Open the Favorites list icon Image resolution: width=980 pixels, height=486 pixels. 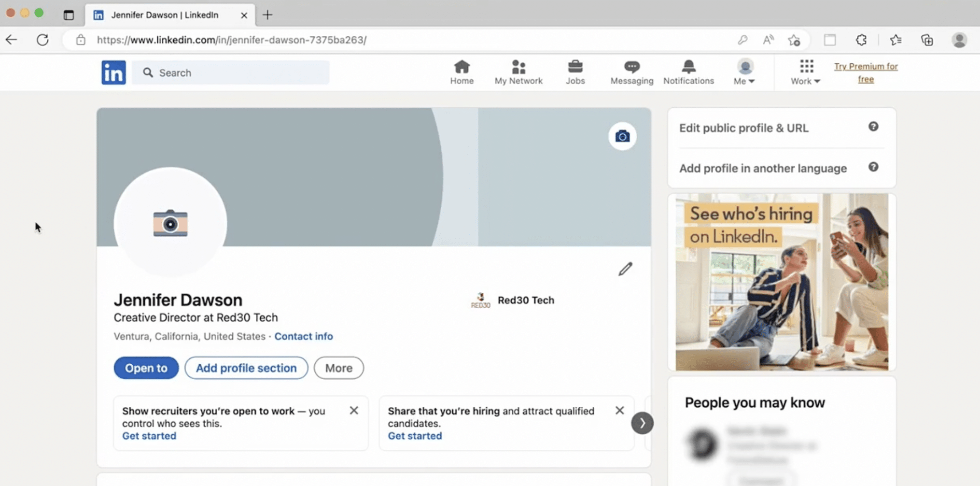[896, 40]
